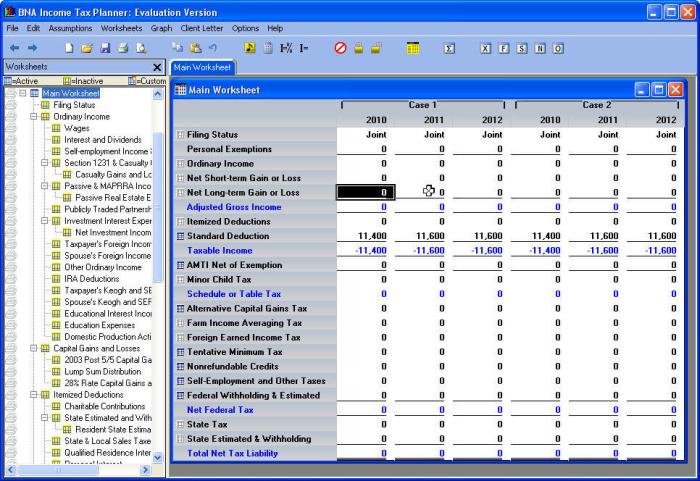Open the yellow note icon in toolbar
The image size is (700, 481).
click(250, 48)
